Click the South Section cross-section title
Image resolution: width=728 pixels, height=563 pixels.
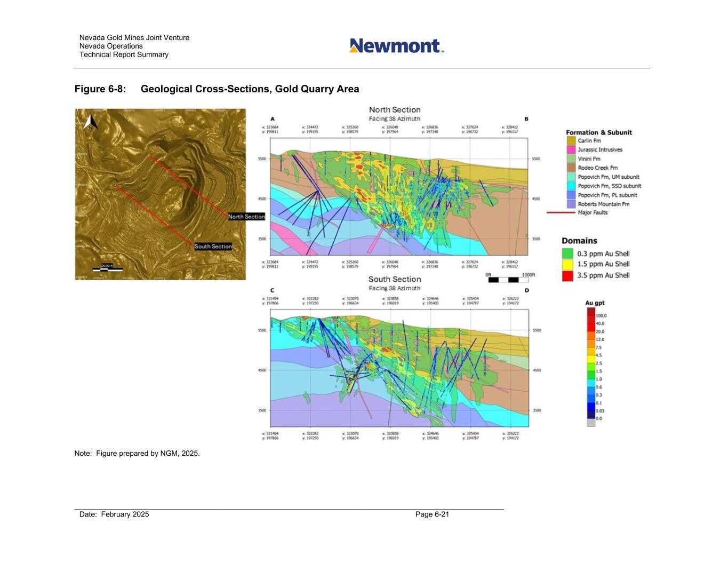395,279
